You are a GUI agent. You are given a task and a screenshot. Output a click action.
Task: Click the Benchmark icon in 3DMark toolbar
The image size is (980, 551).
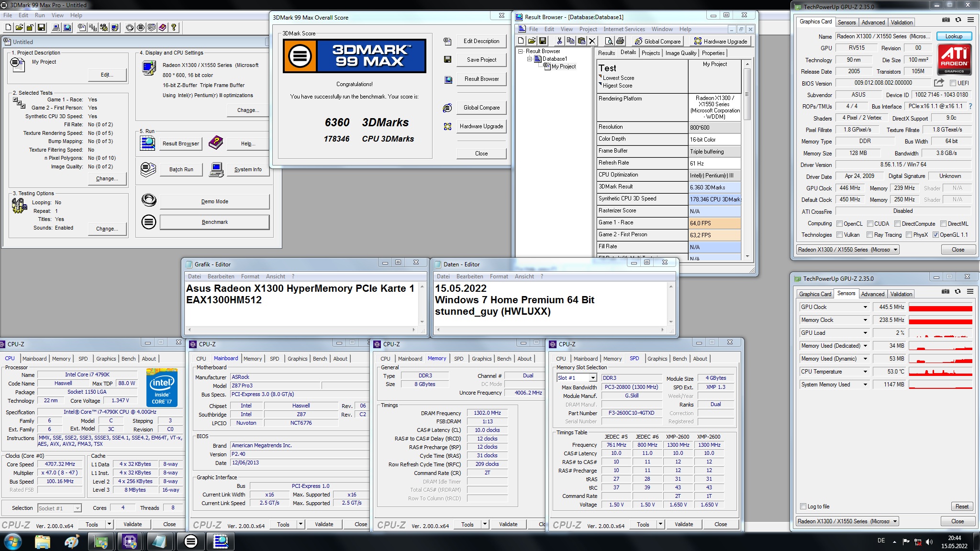tap(141, 27)
